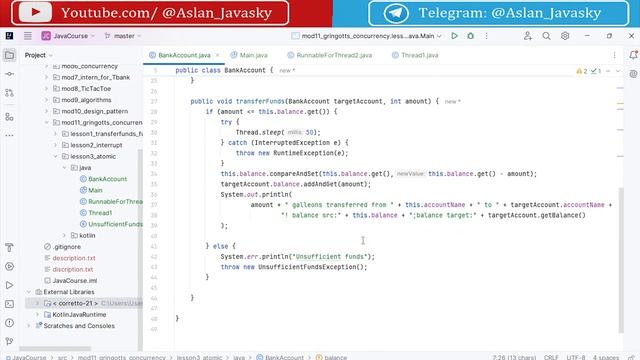Close the BankAccount.java tab
640x360 pixels.
point(218,55)
